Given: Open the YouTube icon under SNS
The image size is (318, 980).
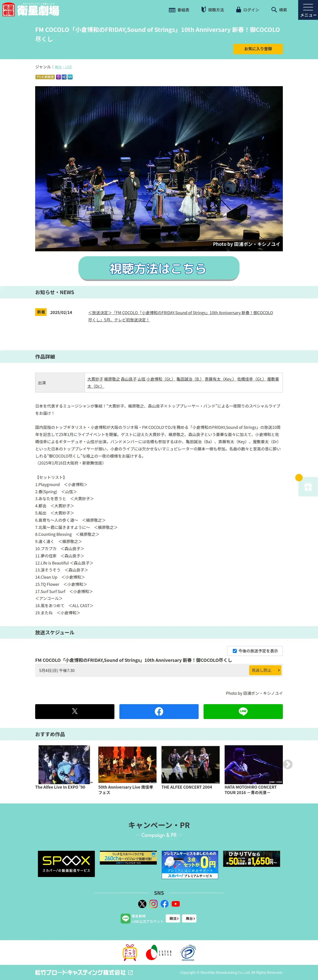Looking at the screenshot, I should 176,904.
